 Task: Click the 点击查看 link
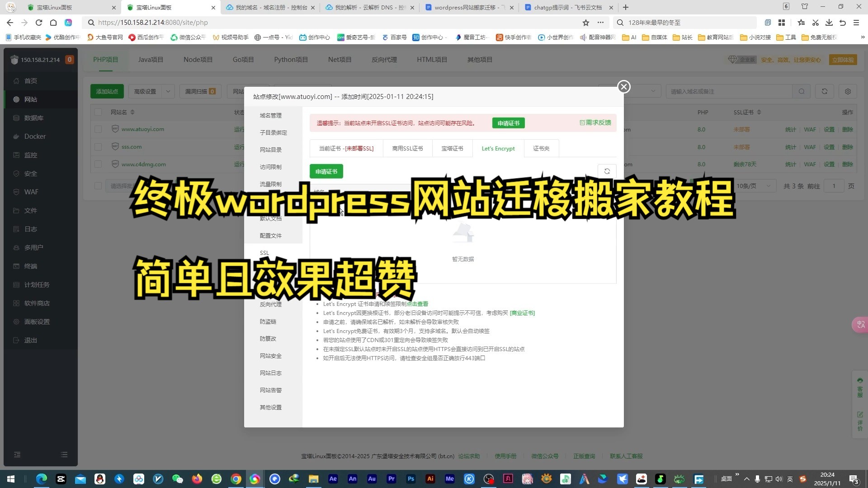point(417,304)
